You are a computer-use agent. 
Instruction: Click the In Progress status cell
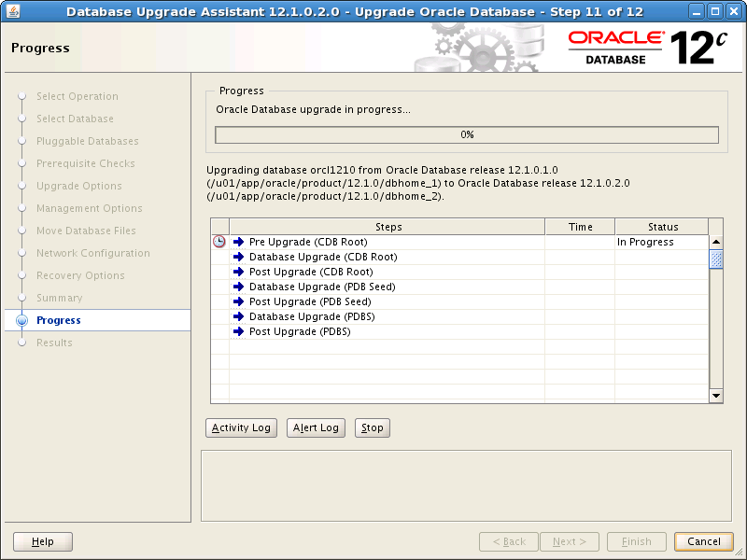tap(662, 242)
